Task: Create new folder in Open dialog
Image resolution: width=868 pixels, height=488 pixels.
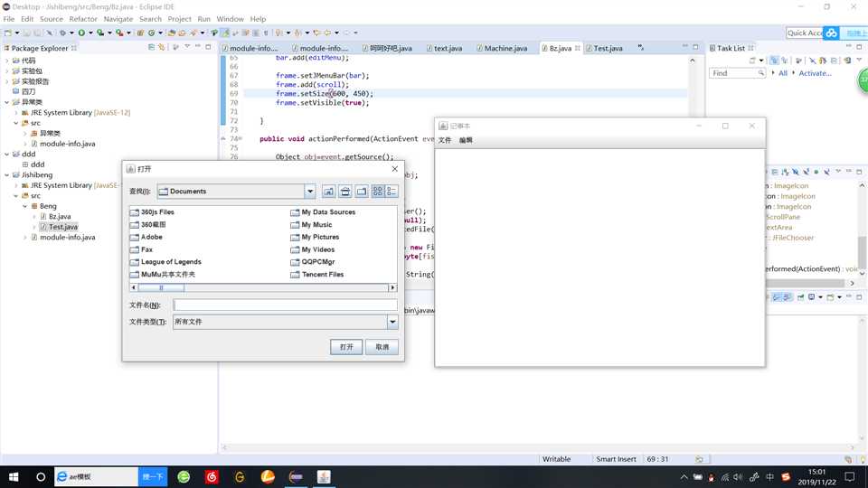Action: point(362,192)
